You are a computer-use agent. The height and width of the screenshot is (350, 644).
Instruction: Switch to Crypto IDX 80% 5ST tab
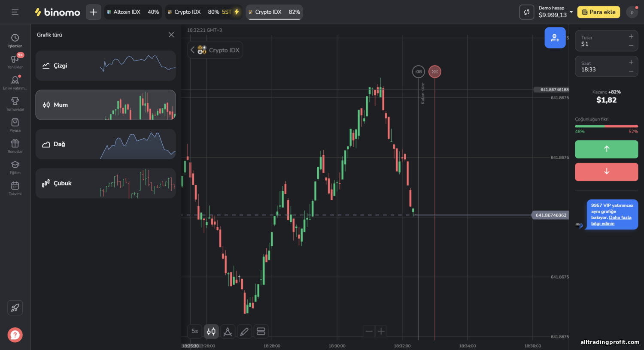[204, 12]
